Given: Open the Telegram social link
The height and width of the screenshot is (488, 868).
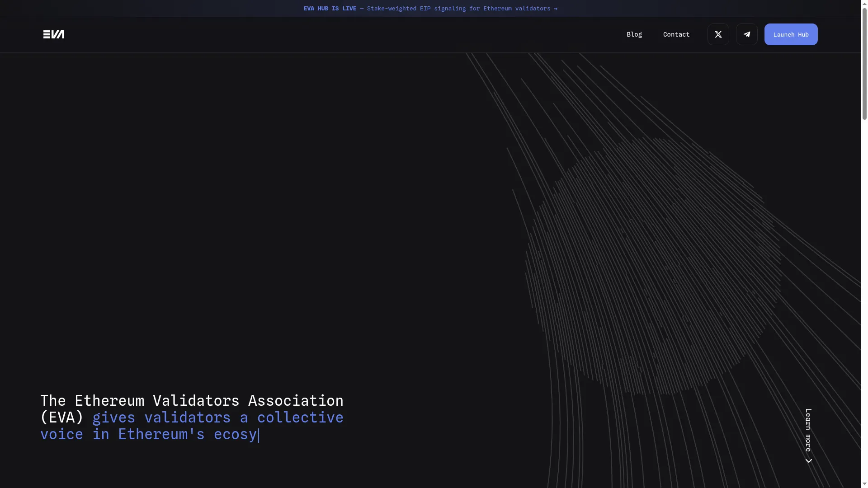Looking at the screenshot, I should pos(747,34).
